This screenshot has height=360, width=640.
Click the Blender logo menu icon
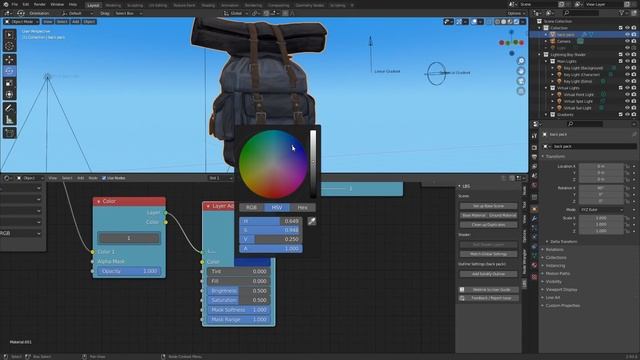(5, 4)
